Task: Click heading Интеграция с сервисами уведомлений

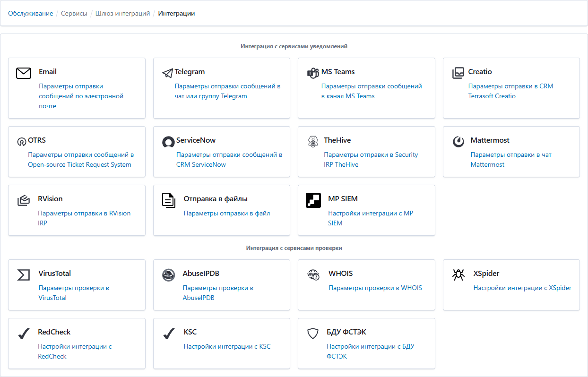Action: (x=294, y=46)
